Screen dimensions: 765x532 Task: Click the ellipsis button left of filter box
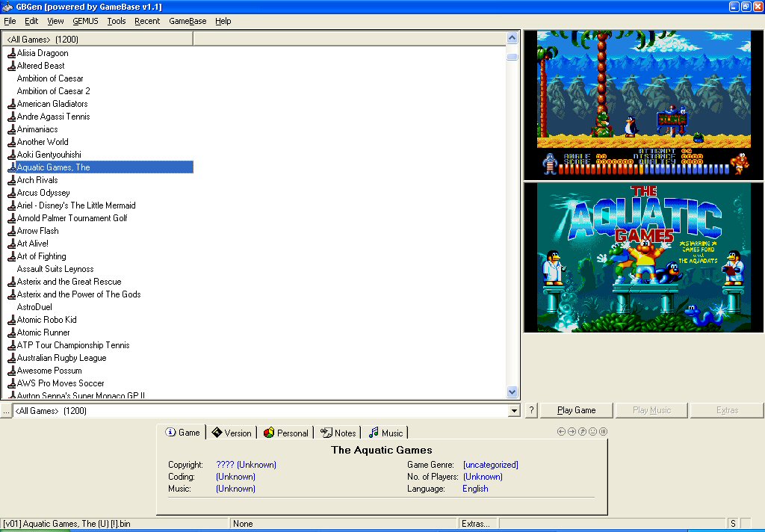pyautogui.click(x=6, y=411)
